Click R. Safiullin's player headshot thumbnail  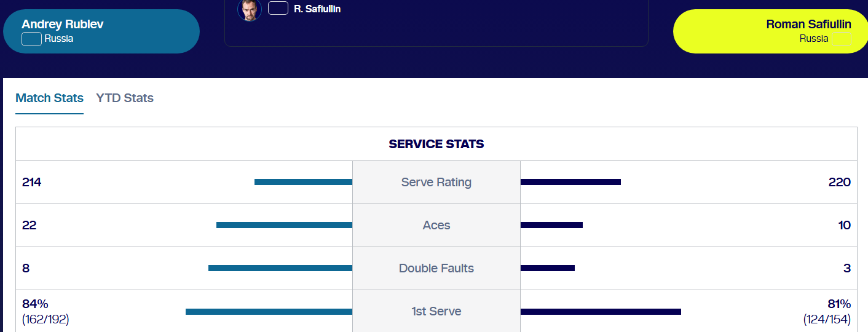coord(250,9)
